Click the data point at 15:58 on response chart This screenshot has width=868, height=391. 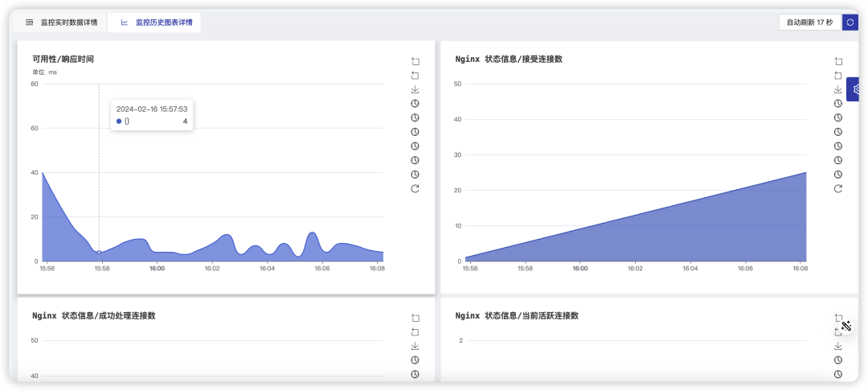click(99, 252)
